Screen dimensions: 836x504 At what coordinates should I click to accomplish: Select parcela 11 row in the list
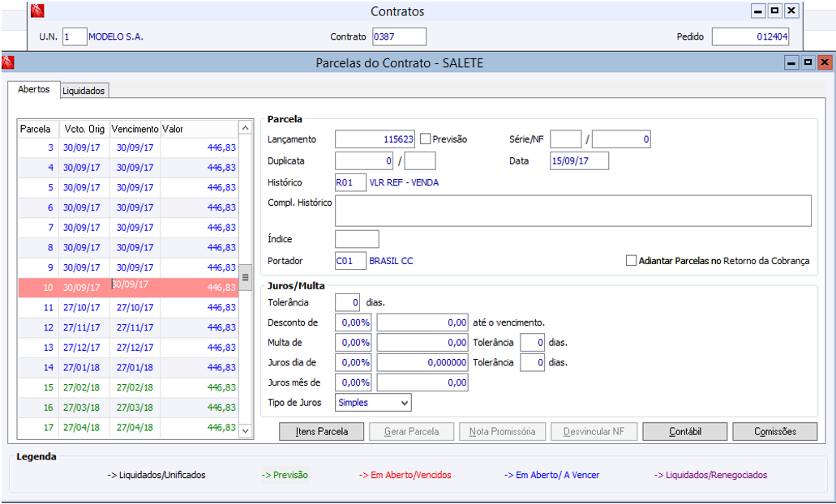128,308
